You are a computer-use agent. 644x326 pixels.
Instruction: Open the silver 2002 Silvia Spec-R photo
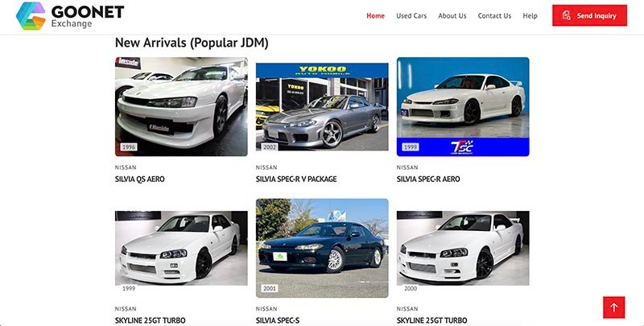pos(322,107)
